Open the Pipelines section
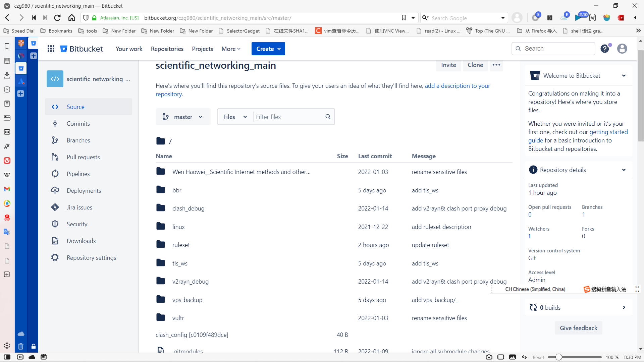The height and width of the screenshot is (362, 644). coord(78,174)
